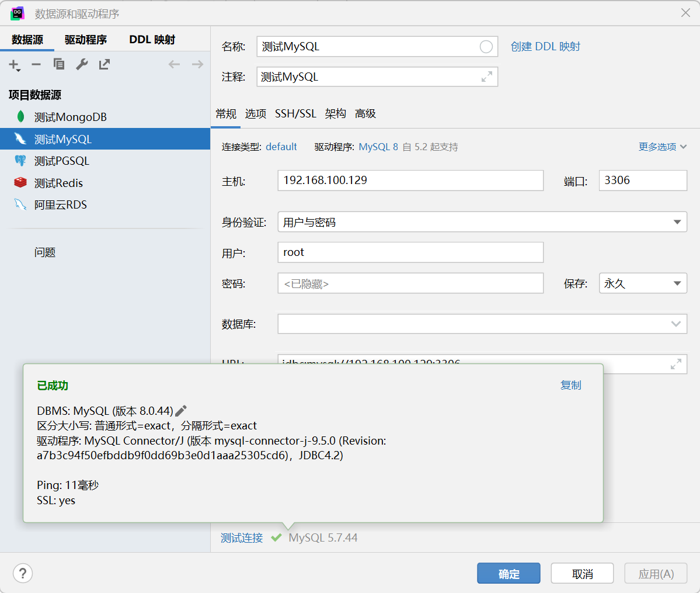Click the 确定 button
This screenshot has width=700, height=593.
[509, 573]
